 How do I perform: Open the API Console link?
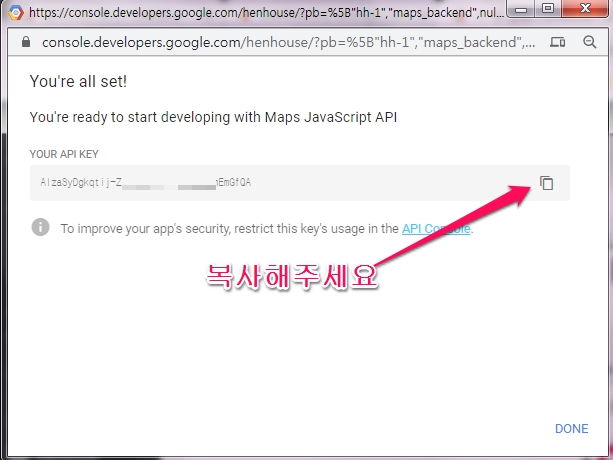436,228
